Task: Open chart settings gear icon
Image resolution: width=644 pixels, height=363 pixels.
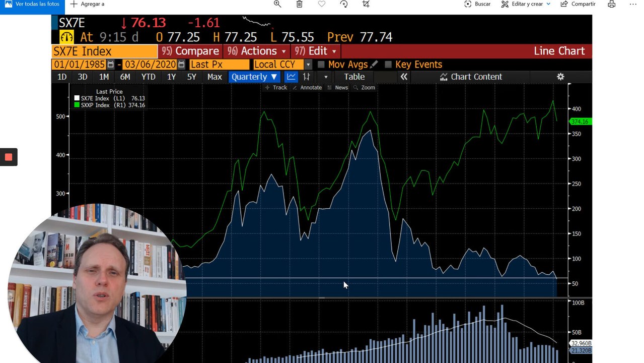Action: coord(560,77)
